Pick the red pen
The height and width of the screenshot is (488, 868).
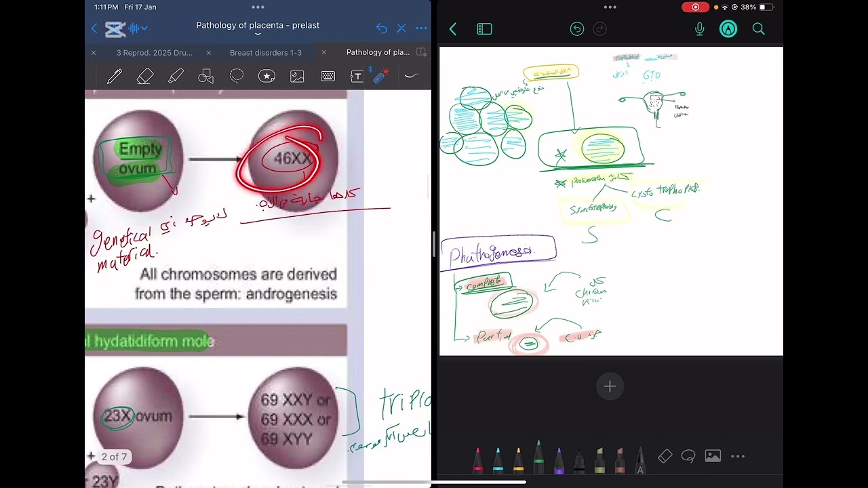[x=478, y=460]
